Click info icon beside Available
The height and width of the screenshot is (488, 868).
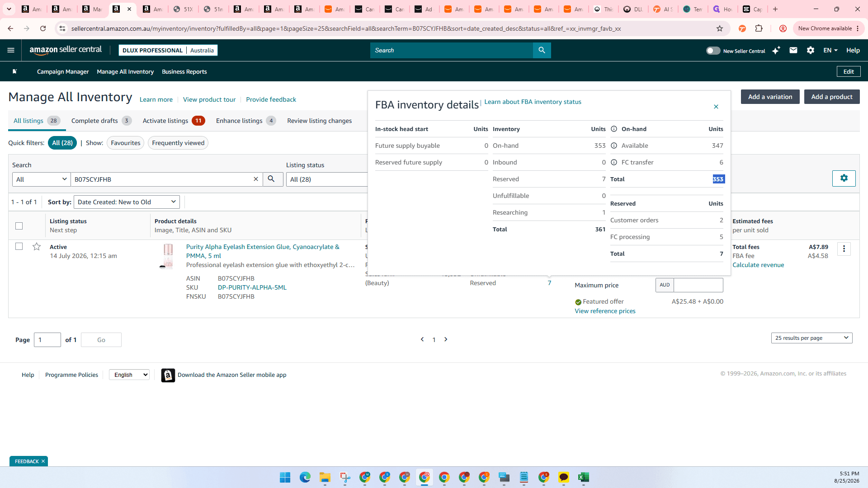[614, 145]
